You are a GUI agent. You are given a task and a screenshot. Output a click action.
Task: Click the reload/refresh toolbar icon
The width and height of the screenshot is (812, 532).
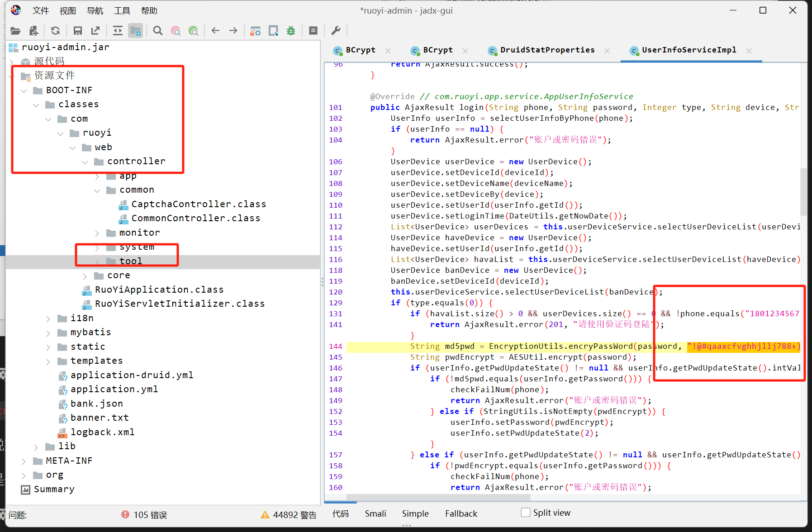click(55, 31)
